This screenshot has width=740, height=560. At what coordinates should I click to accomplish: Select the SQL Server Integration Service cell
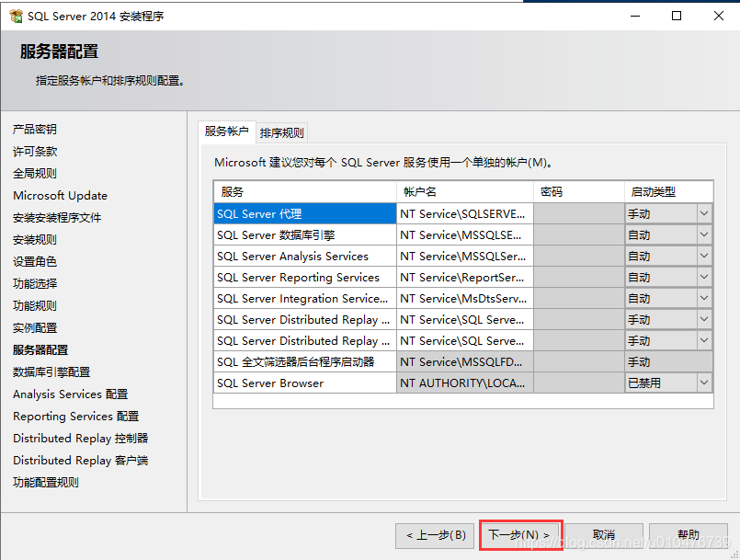tap(305, 299)
